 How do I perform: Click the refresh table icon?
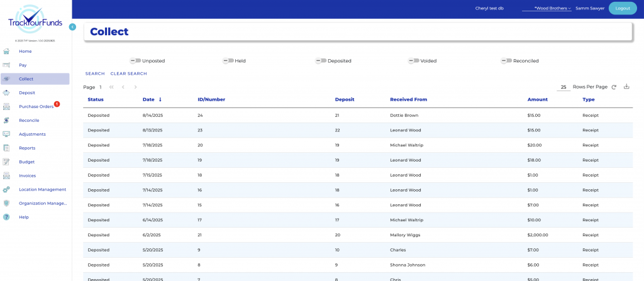(x=614, y=87)
